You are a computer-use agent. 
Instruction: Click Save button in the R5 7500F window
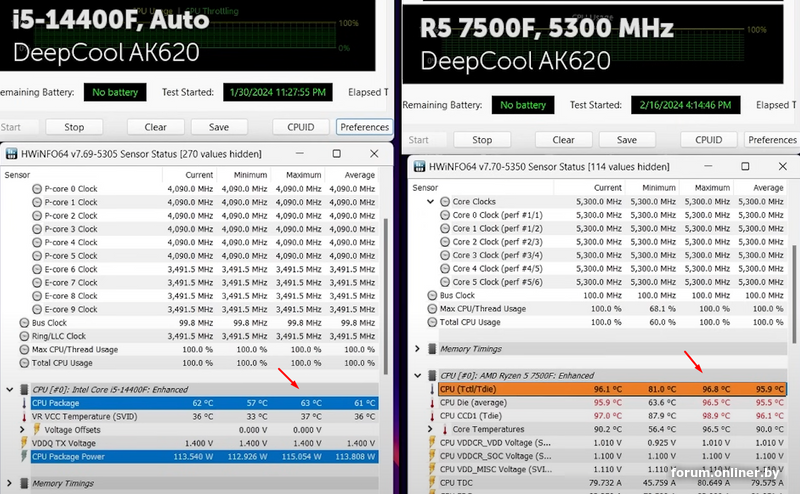627,140
